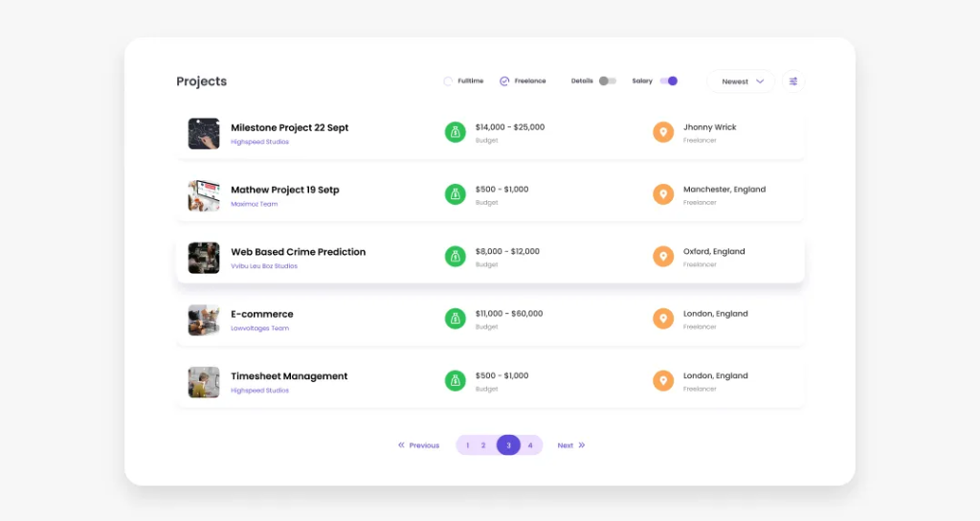Viewport: 980px width, 521px height.
Task: Open Milestone Project 22 Sept thumbnail
Action: point(204,133)
